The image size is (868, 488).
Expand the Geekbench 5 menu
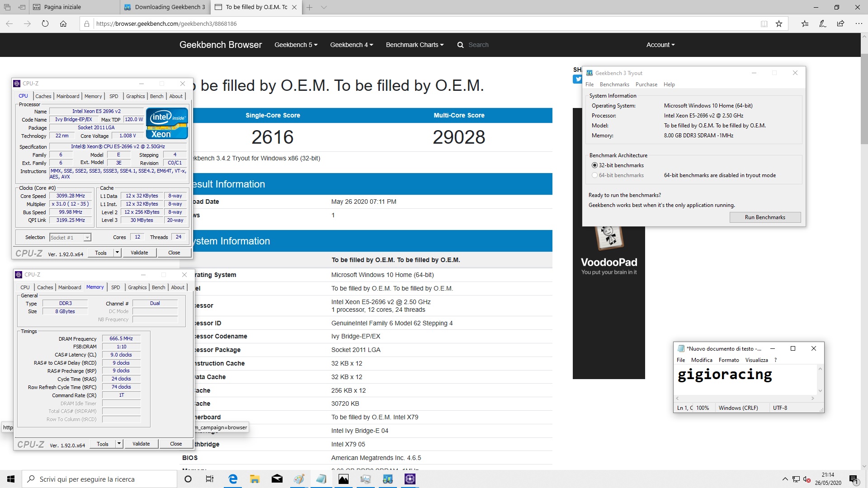296,45
